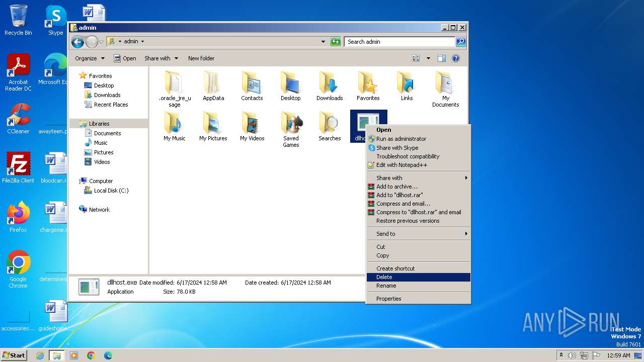Screen dimensions: 644x362
Task: Select Recent Places in navigation pane
Action: pos(106,105)
